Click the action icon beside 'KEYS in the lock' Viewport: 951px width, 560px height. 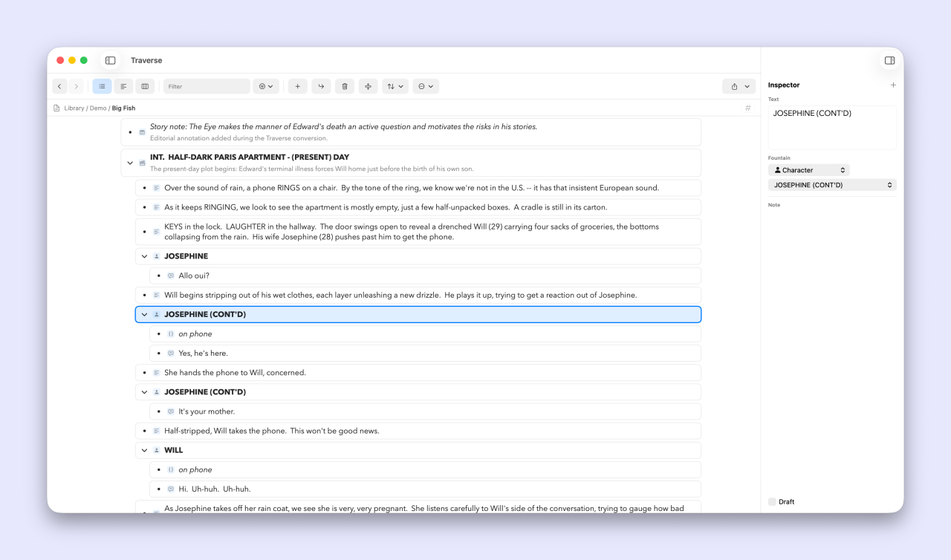tap(157, 232)
